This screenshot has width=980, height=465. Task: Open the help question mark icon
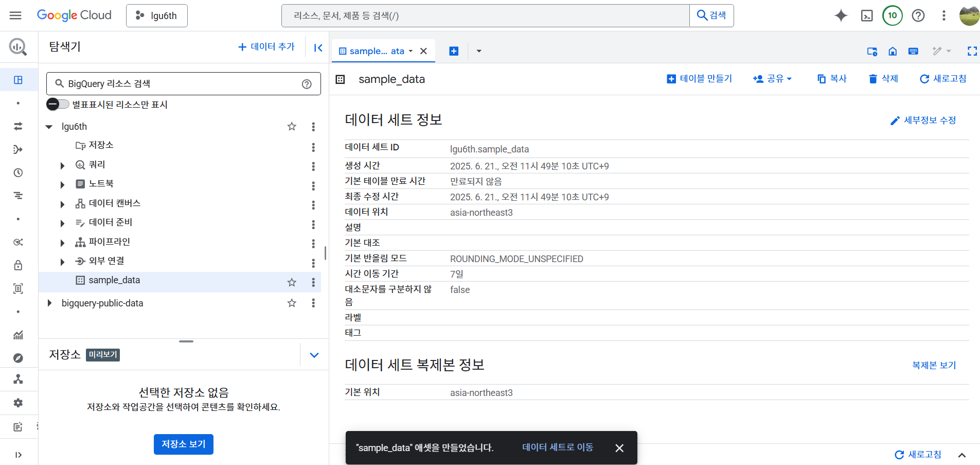(x=918, y=15)
